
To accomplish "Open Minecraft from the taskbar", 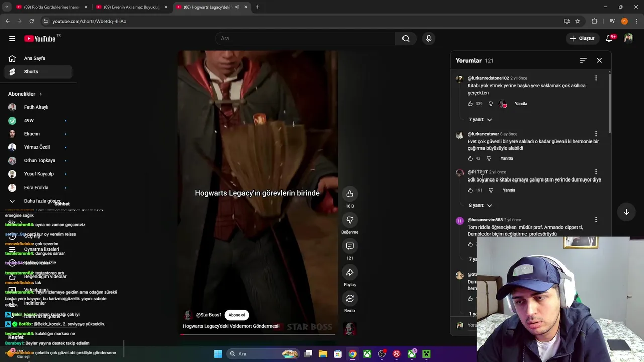I will pyautogui.click(x=426, y=354).
